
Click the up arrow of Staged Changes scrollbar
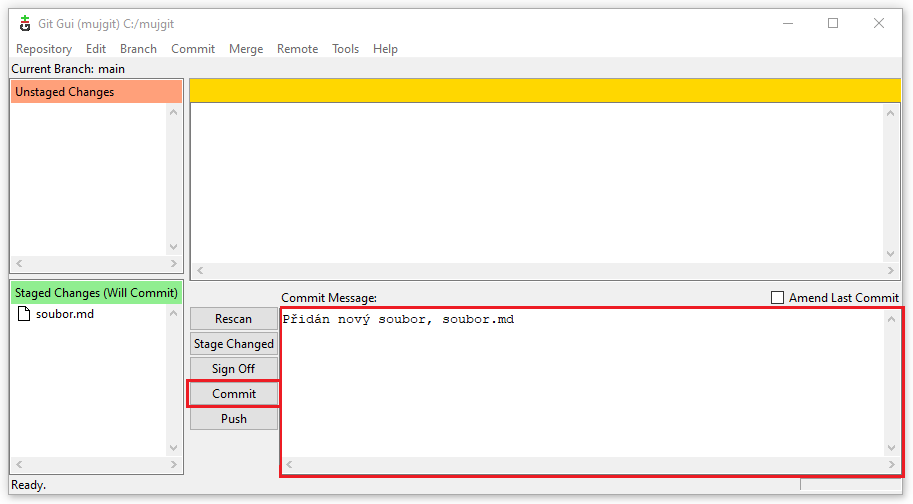tap(174, 313)
